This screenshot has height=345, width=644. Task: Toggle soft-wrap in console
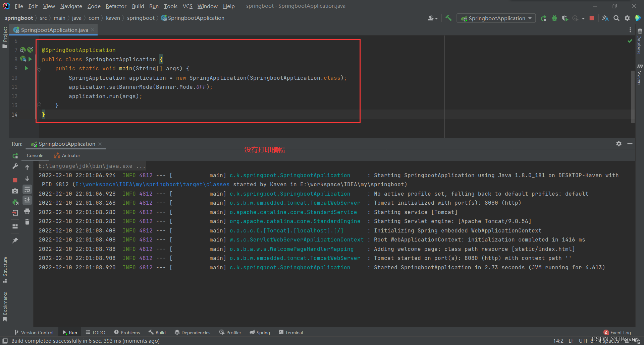coord(27,189)
